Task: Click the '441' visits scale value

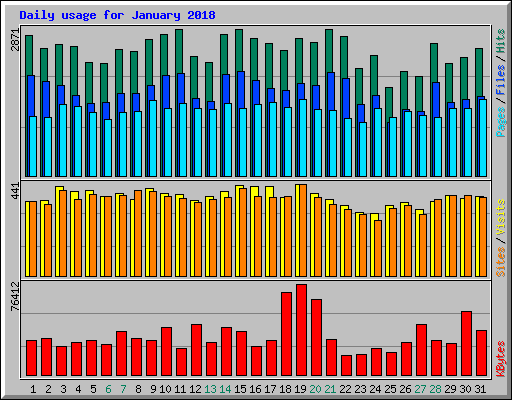Action: pyautogui.click(x=15, y=191)
